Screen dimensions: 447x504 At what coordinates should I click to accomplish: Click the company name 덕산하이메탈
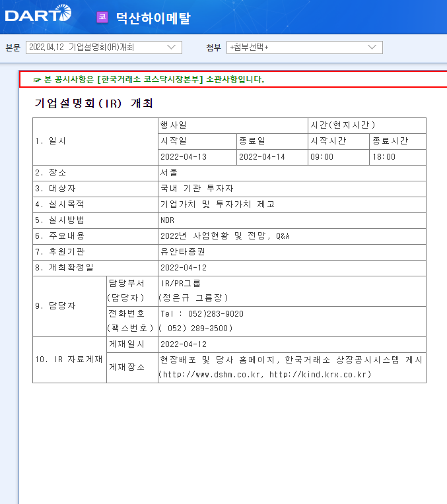[153, 18]
